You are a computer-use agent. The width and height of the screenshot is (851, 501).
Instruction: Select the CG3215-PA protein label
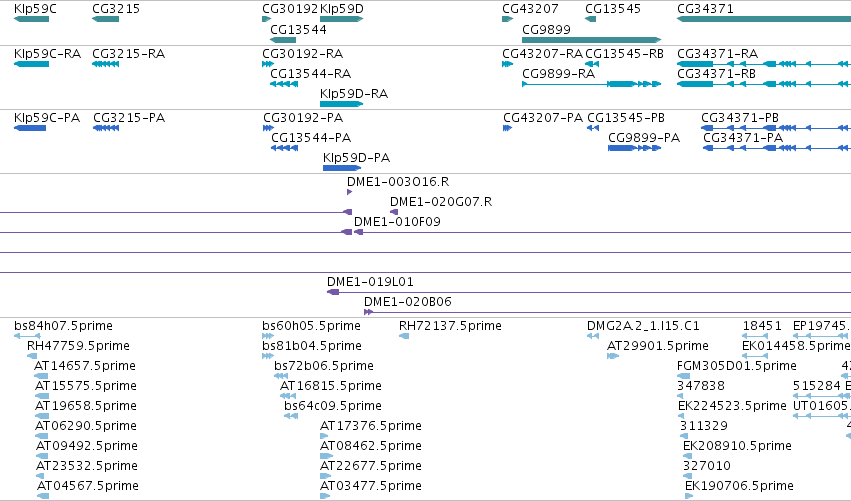129,118
